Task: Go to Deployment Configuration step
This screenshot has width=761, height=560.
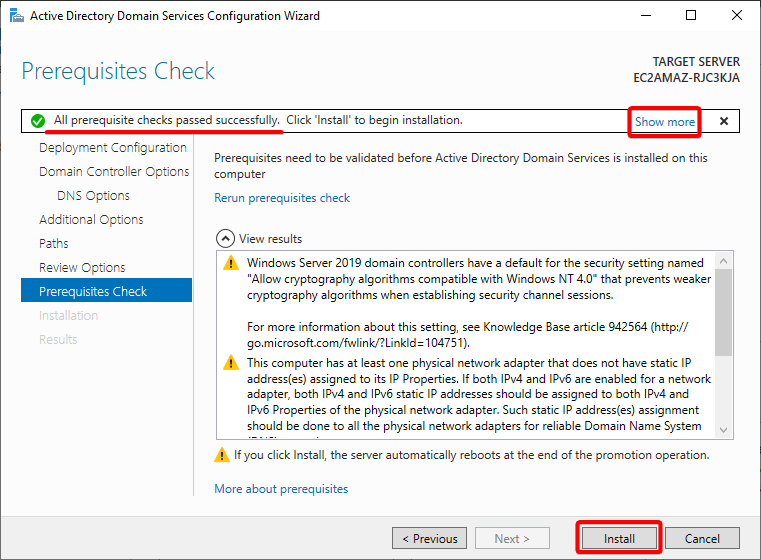Action: [x=113, y=148]
